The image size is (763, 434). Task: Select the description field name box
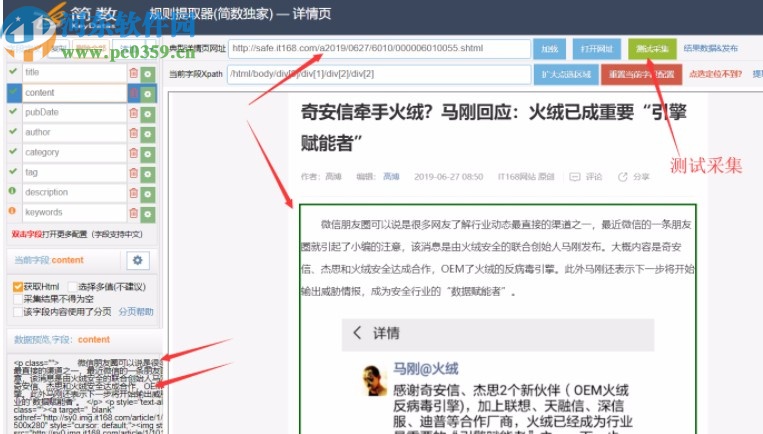74,192
